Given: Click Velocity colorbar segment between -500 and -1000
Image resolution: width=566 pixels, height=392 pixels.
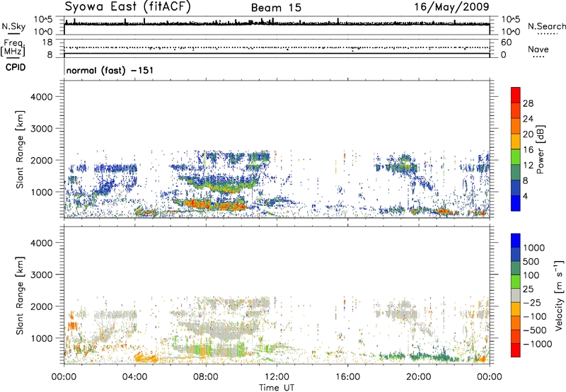Looking at the screenshot, I should click(x=516, y=336).
